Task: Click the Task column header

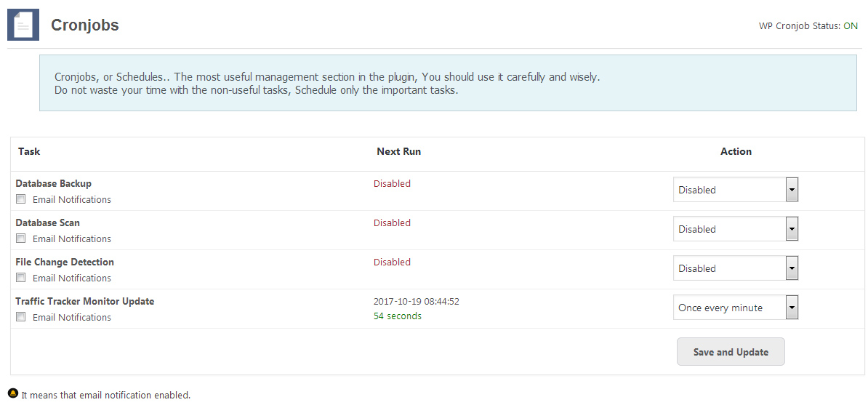Action: pyautogui.click(x=29, y=151)
